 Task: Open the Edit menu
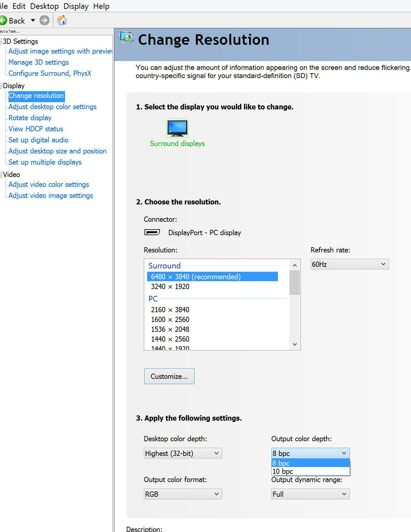tap(19, 6)
